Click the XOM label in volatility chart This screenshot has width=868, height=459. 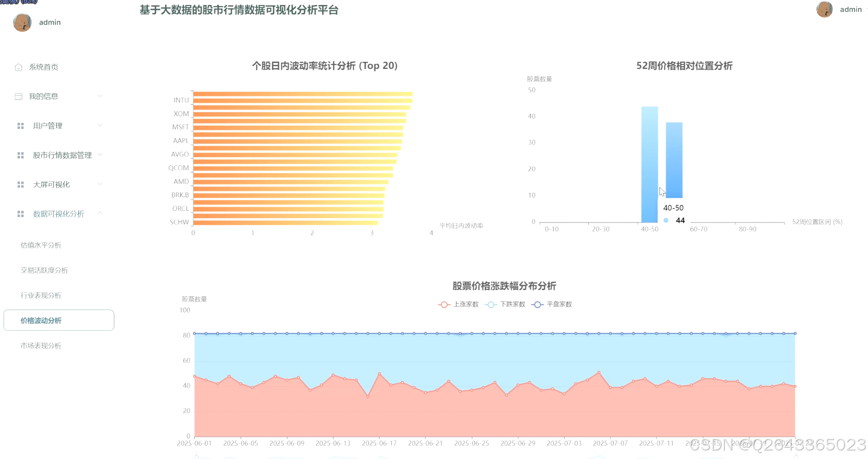pyautogui.click(x=181, y=114)
